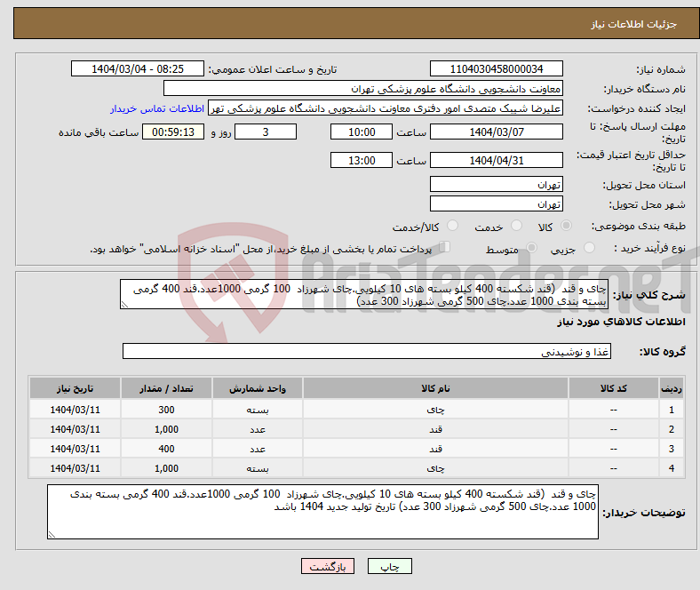Screen dimensions: 700x590
Task: Select the کالا radio button
Action: click(x=566, y=226)
